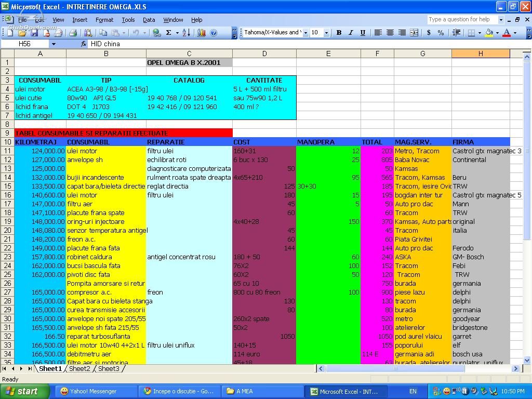Open the Chart Wizard icon

pos(202,33)
